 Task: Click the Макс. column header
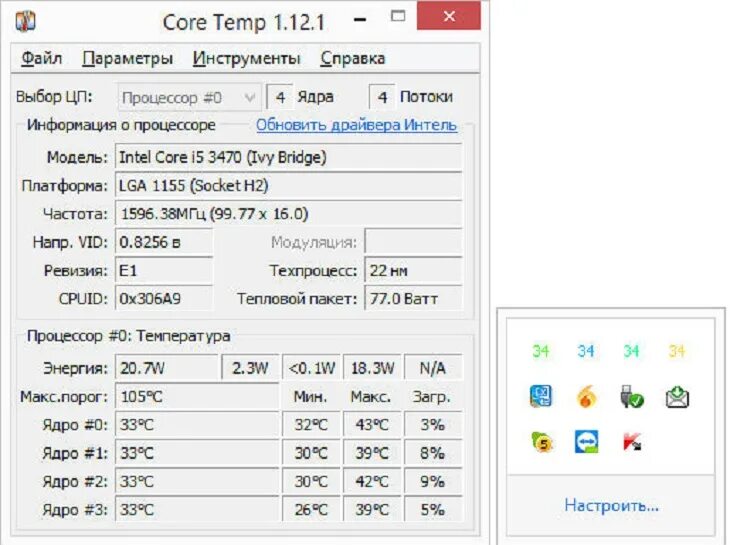point(371,397)
